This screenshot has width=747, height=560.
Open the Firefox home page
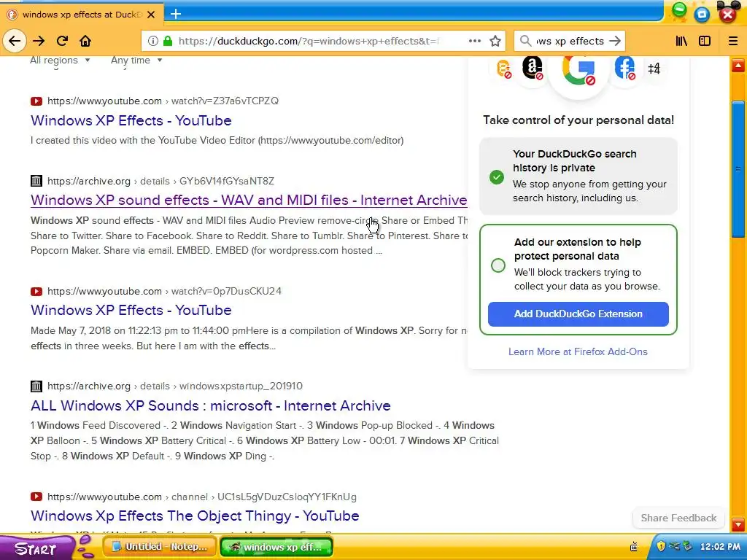click(85, 41)
